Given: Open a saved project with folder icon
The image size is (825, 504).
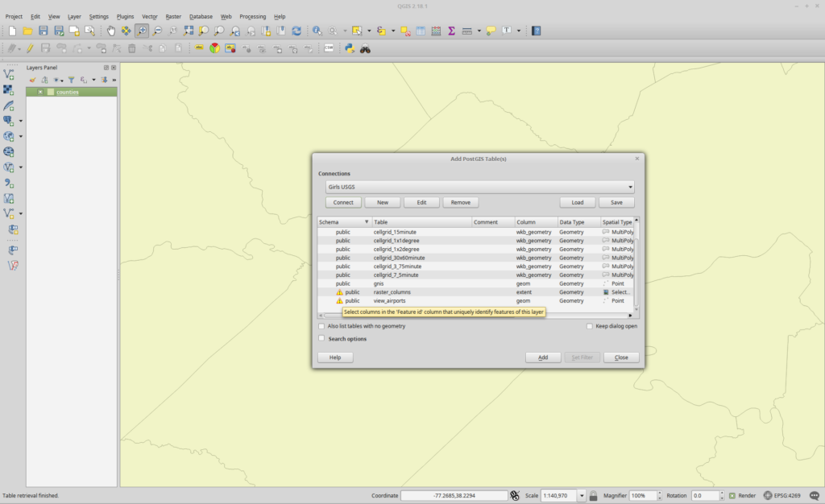Looking at the screenshot, I should pyautogui.click(x=27, y=31).
